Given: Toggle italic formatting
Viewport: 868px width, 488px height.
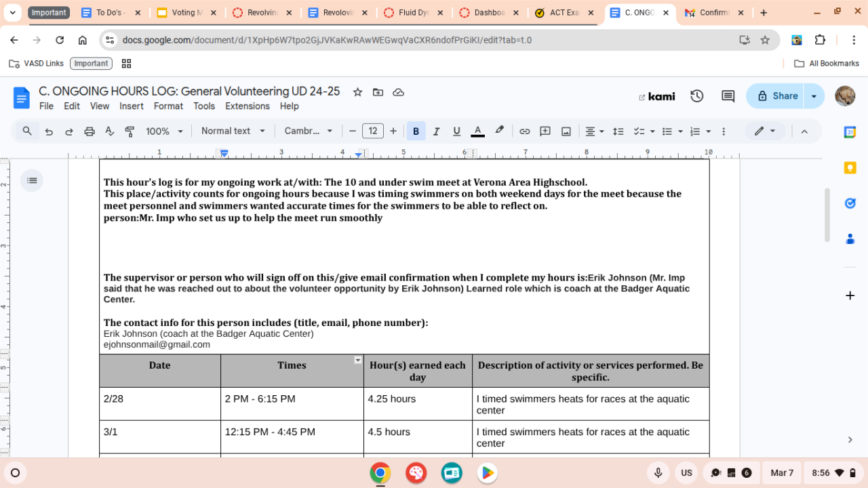Looking at the screenshot, I should [x=436, y=131].
